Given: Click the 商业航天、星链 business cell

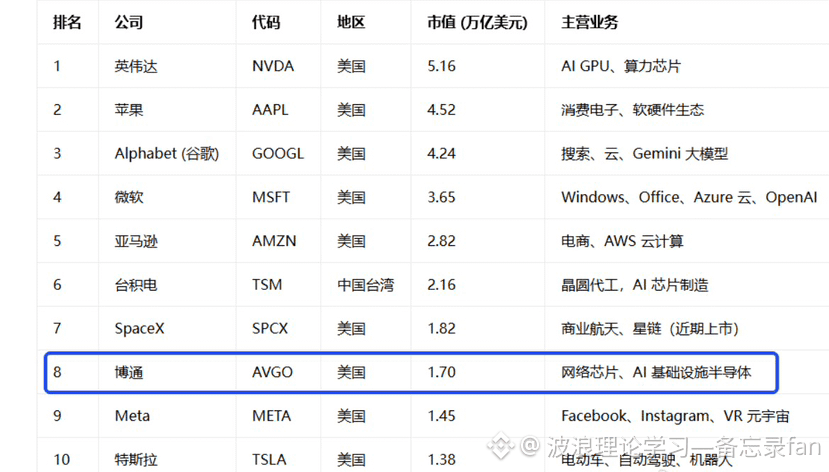Looking at the screenshot, I should pyautogui.click(x=650, y=329).
